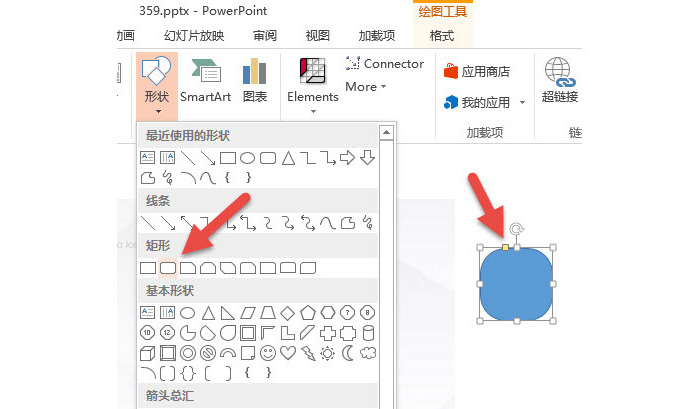Insert the crescent moon shape
This screenshot has width=700, height=409.
(x=348, y=353)
